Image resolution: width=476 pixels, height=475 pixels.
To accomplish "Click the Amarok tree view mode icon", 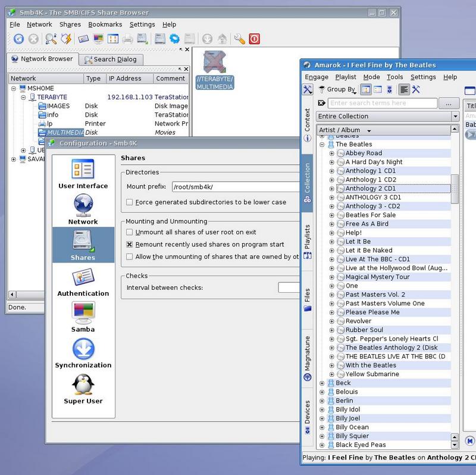I will coord(365,90).
